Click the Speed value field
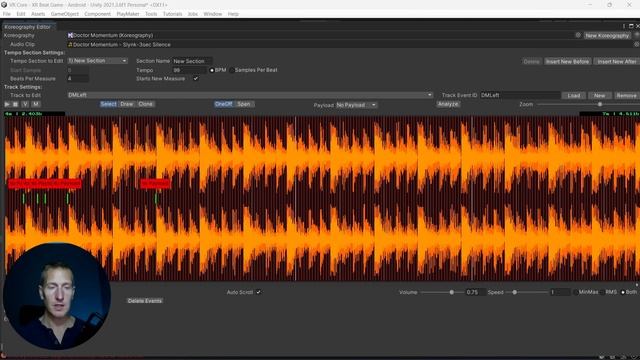 click(x=560, y=292)
